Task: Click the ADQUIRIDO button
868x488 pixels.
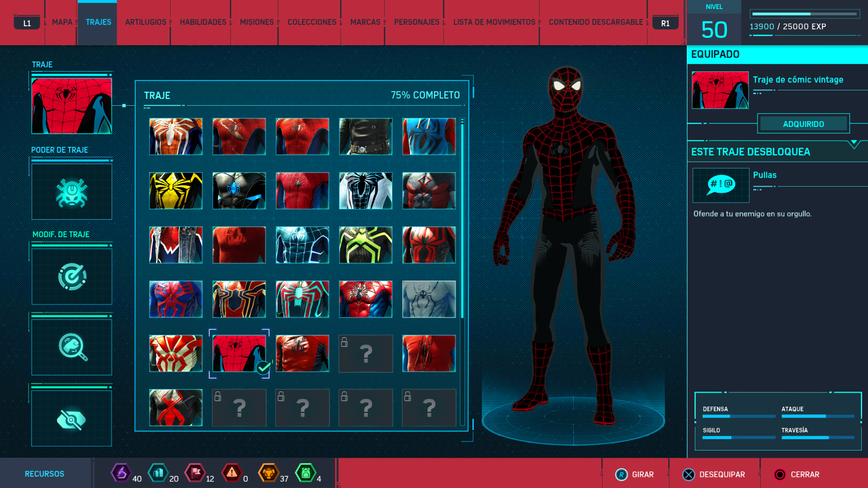Action: point(803,124)
